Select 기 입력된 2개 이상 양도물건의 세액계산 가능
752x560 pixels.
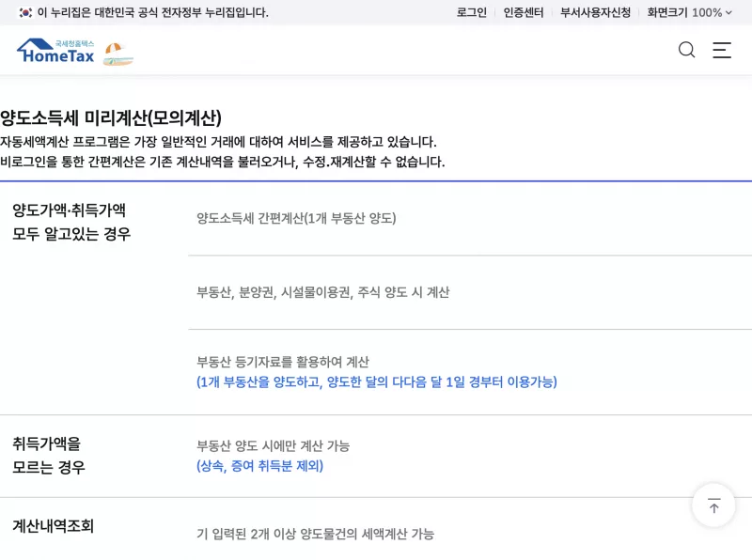(316, 534)
